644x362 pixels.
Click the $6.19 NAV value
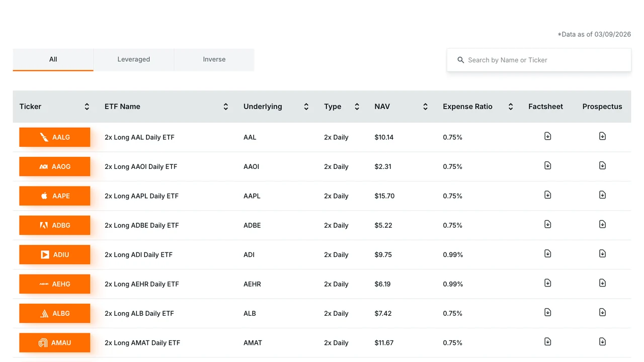pyautogui.click(x=383, y=284)
